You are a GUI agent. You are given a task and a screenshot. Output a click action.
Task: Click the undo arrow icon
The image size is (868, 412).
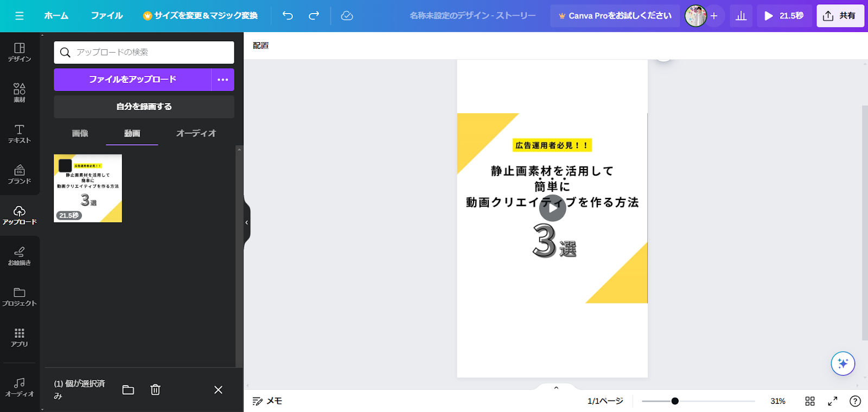tap(288, 16)
